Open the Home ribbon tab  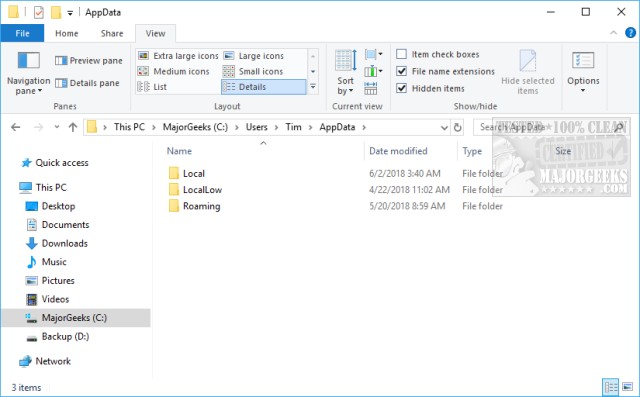[x=67, y=33]
